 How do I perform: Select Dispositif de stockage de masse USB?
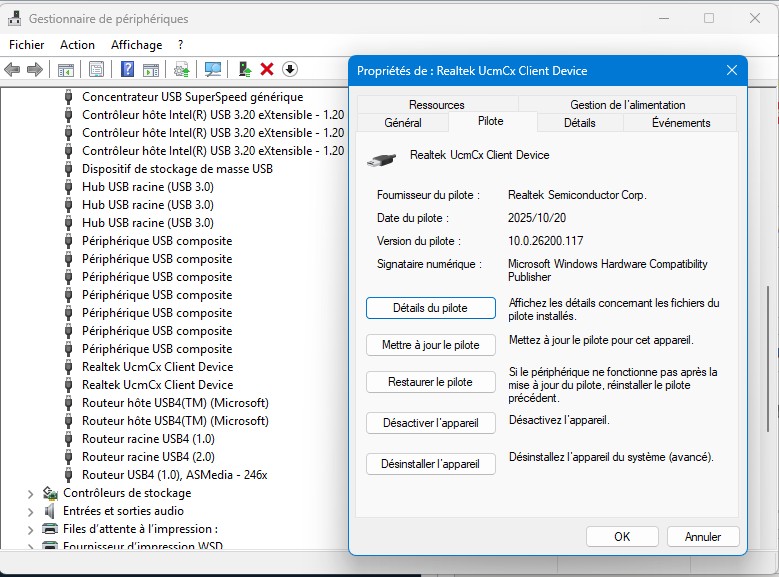[x=177, y=169]
